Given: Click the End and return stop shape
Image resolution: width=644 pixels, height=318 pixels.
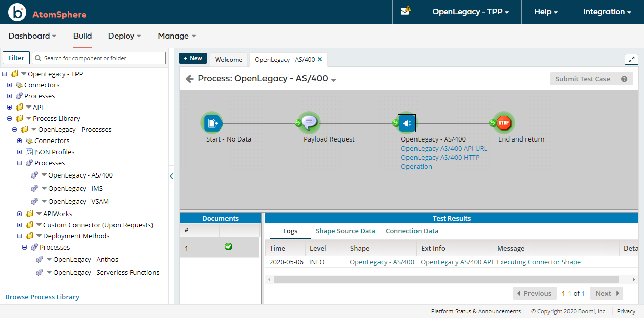Looking at the screenshot, I should click(503, 122).
